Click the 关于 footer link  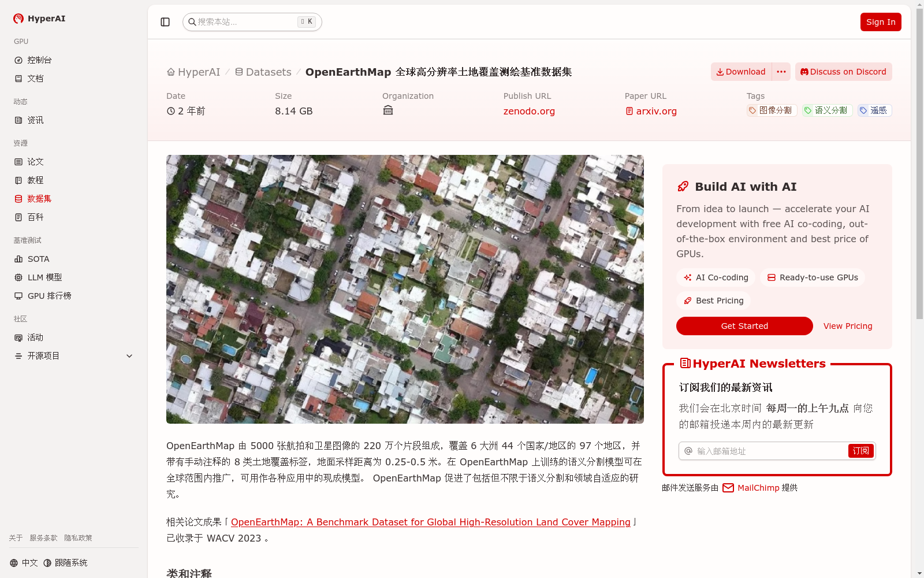(16, 538)
